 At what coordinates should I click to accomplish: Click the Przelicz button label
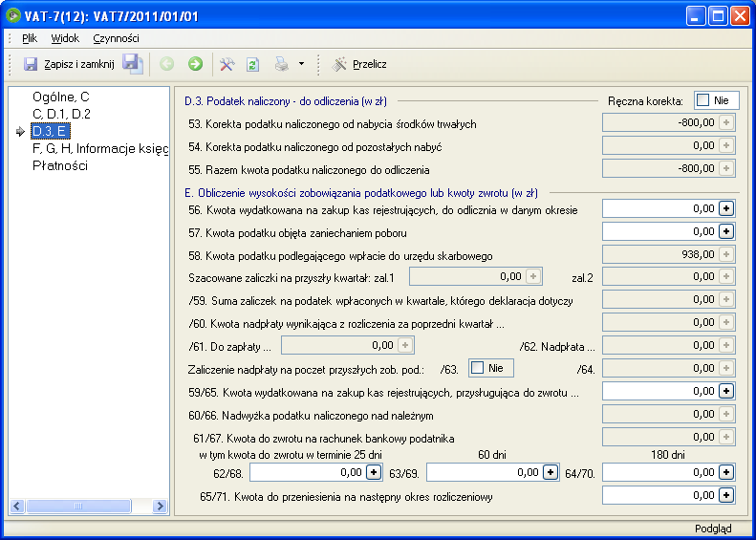[x=370, y=64]
